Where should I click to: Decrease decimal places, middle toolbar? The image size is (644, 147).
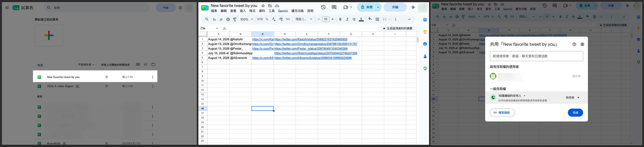(x=274, y=19)
